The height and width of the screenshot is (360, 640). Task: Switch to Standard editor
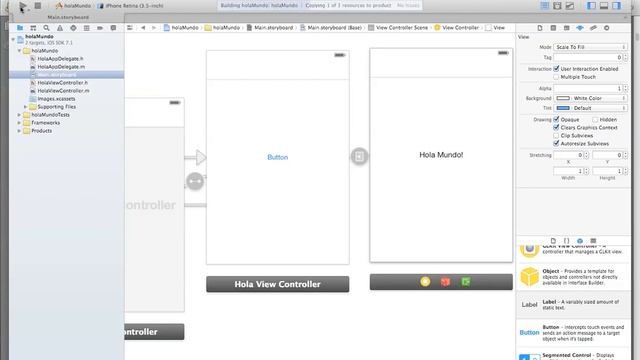pyautogui.click(x=544, y=6)
